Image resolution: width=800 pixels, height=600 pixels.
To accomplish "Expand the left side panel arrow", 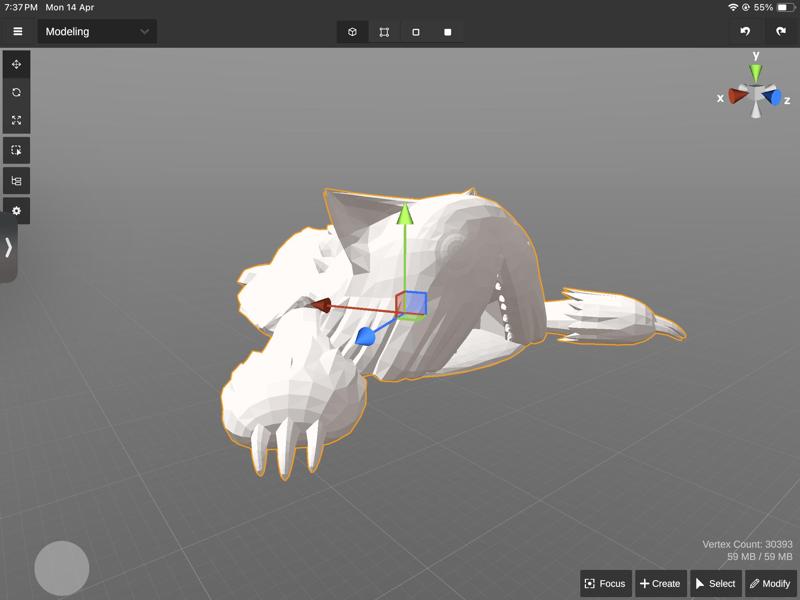I will tap(8, 247).
